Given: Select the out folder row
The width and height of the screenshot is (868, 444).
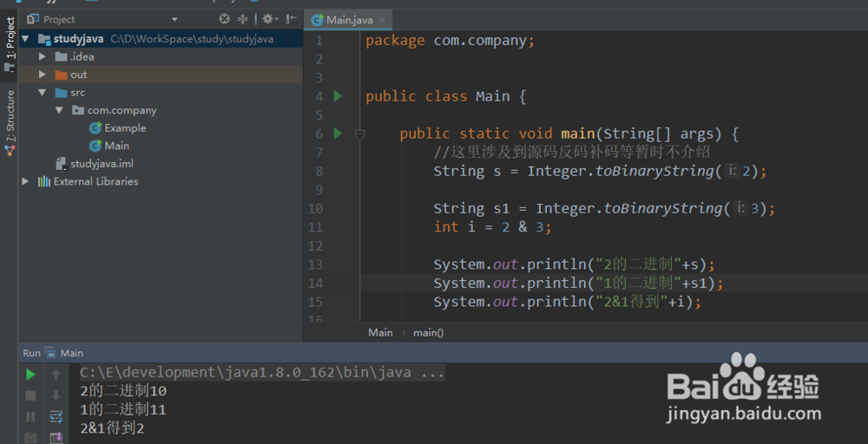Looking at the screenshot, I should (x=161, y=75).
